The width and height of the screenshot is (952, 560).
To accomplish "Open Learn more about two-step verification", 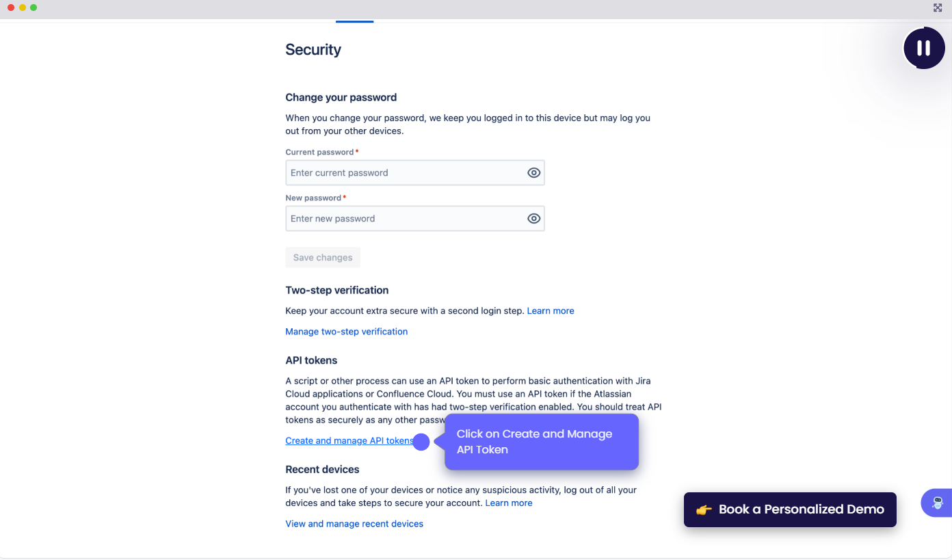I will click(551, 311).
